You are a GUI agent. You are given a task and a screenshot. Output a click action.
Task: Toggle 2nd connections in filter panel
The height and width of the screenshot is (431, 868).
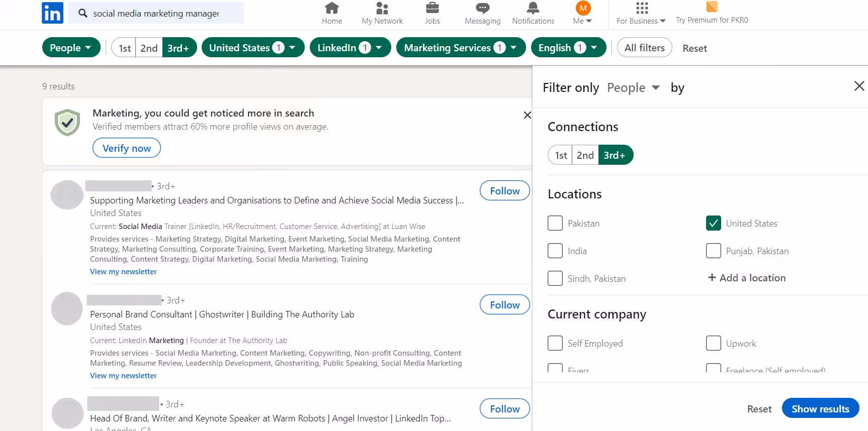click(x=585, y=155)
